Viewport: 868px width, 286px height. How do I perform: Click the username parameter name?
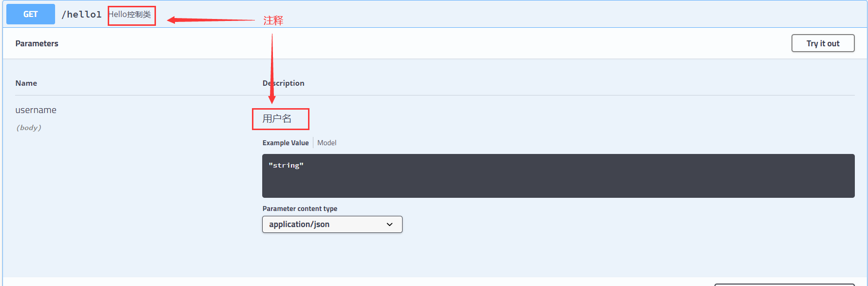[36, 110]
